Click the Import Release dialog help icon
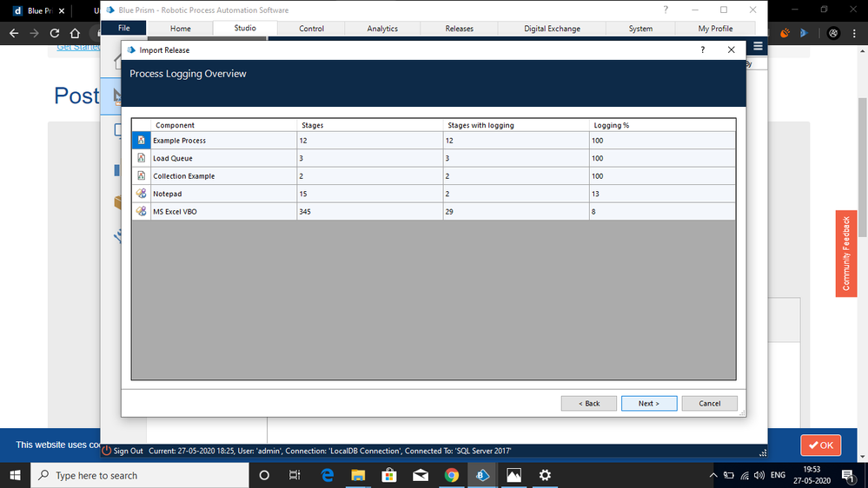Screen dimensions: 868x488 click(703, 49)
